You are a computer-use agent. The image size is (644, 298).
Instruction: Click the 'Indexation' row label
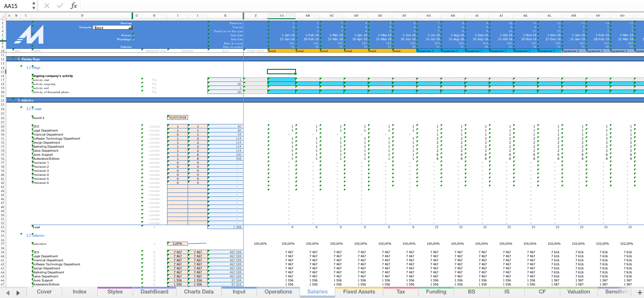click(x=39, y=244)
